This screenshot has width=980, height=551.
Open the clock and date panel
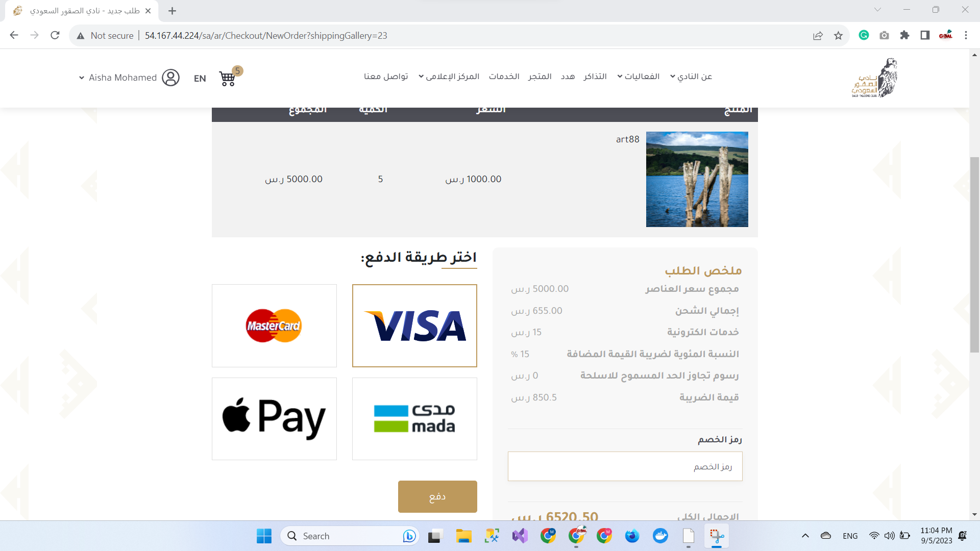click(x=936, y=536)
